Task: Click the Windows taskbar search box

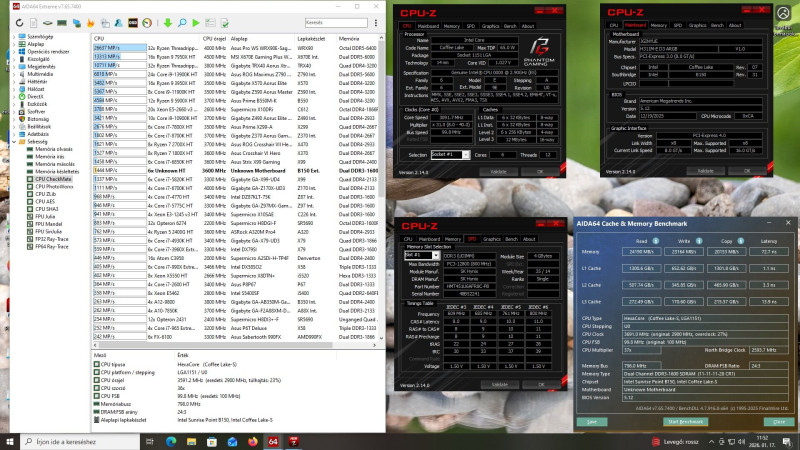Action: coord(80,441)
